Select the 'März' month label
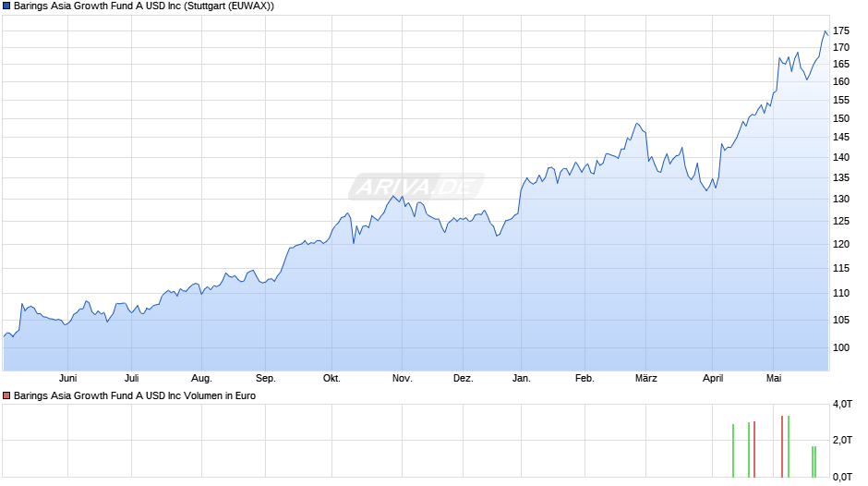 646,379
